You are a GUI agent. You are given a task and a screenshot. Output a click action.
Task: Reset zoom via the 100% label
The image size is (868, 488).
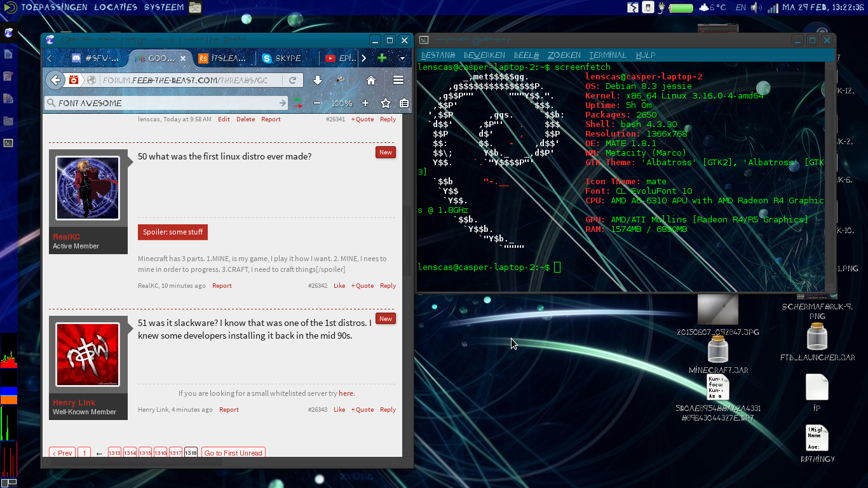pos(342,103)
